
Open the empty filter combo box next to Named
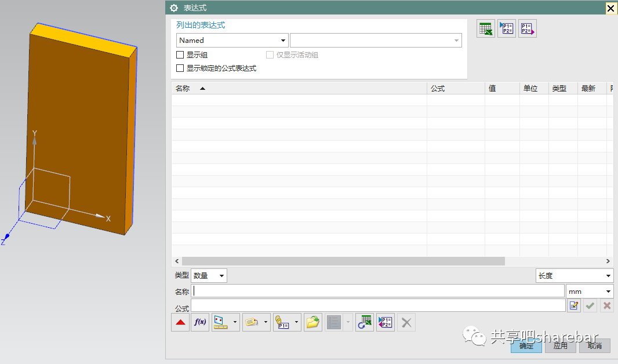376,40
